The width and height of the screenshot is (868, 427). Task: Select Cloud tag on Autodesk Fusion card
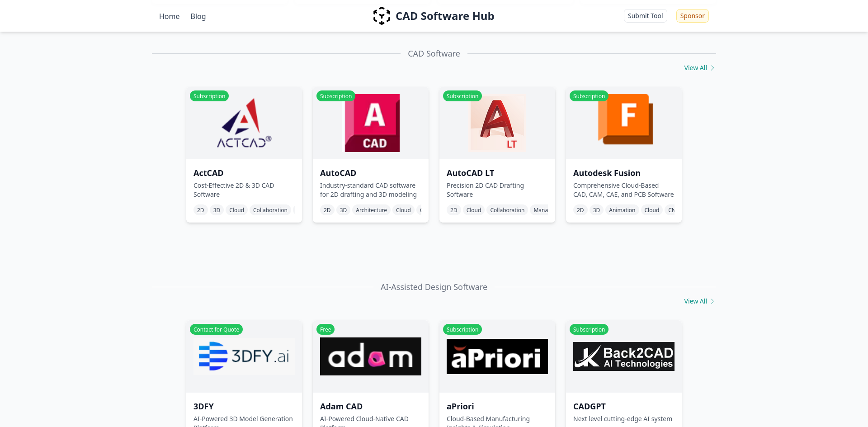651,210
